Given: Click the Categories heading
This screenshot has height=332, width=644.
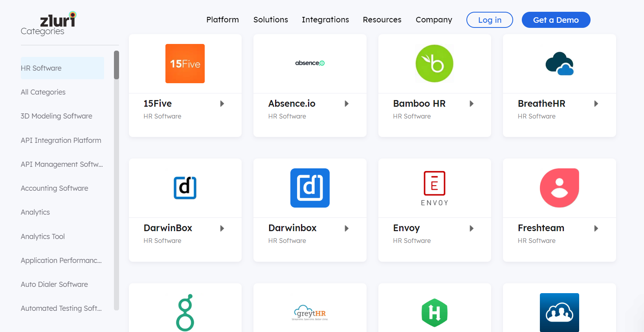Looking at the screenshot, I should point(42,31).
